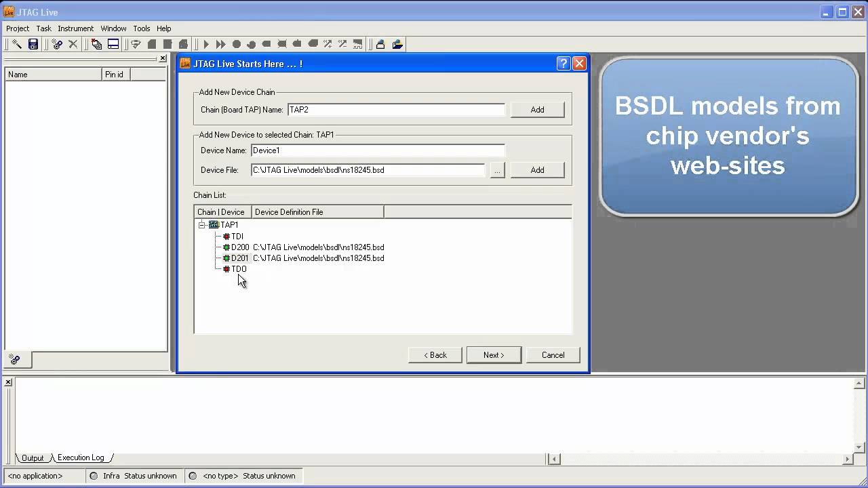
Task: Click the Next button
Action: [x=494, y=355]
